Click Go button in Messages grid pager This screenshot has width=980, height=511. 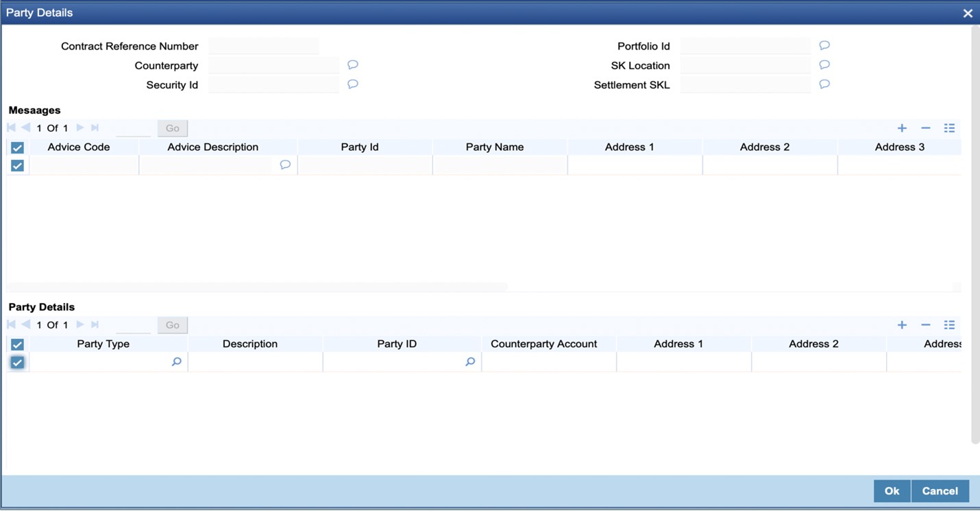[172, 128]
